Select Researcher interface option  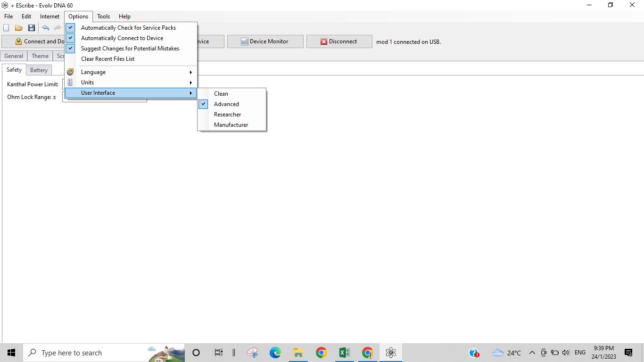(227, 115)
